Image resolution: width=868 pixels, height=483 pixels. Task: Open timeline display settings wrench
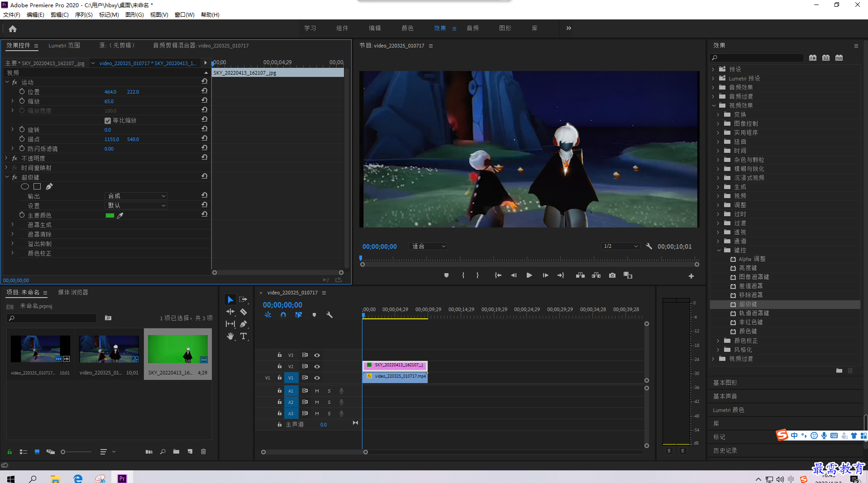click(329, 315)
